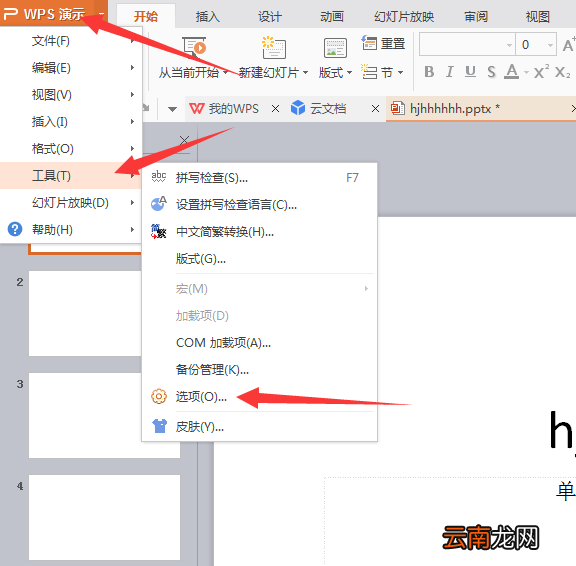The width and height of the screenshot is (576, 566).
Task: Increase font size with A+ icon
Action: point(569,44)
